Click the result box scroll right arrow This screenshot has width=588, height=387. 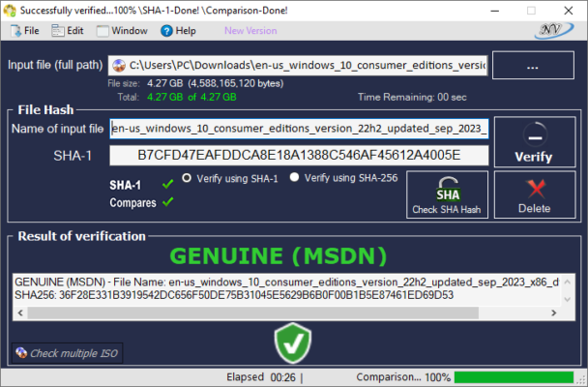pos(553,313)
